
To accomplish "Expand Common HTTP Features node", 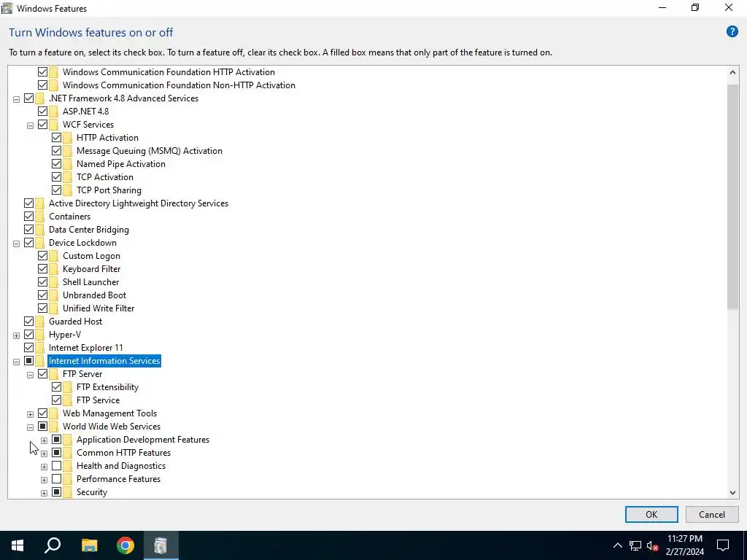I will point(44,454).
